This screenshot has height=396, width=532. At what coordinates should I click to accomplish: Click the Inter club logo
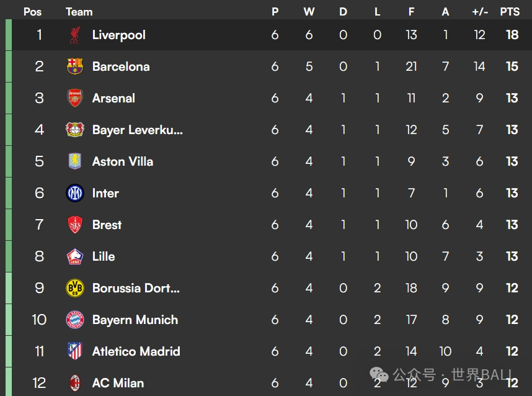coord(75,193)
